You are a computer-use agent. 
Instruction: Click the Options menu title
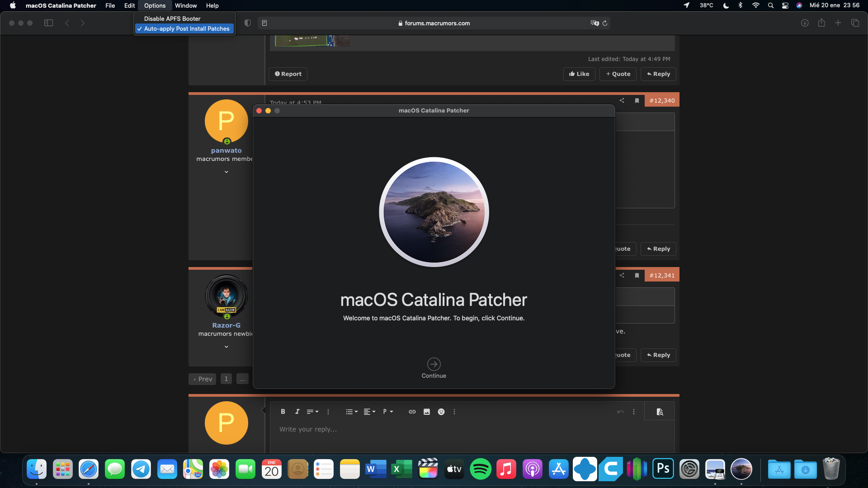(155, 5)
